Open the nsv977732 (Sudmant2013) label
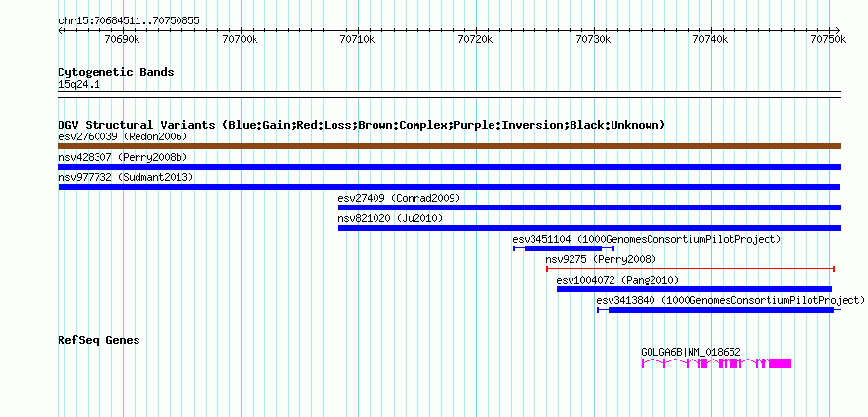Screen dimensions: 868x417 pyautogui.click(x=126, y=177)
